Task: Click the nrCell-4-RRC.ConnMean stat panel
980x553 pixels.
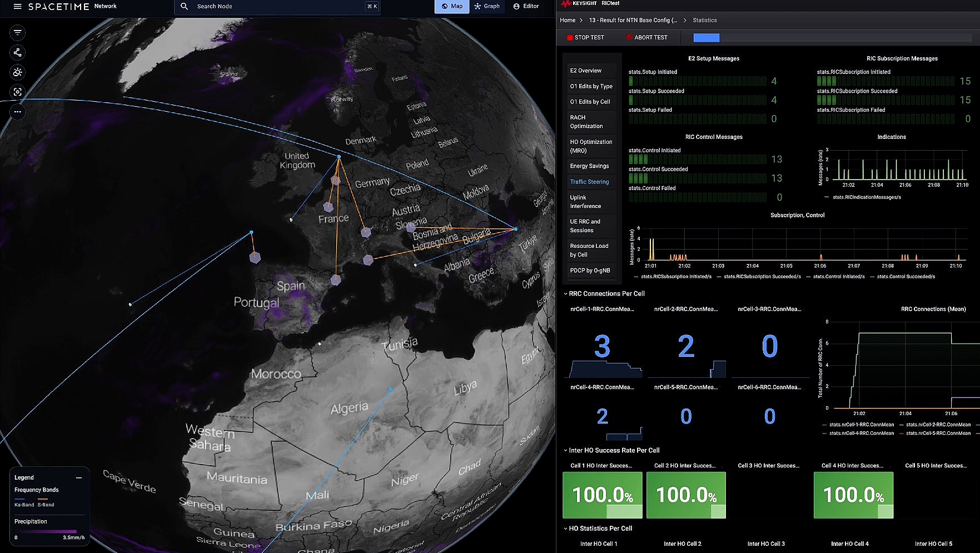Action: click(603, 412)
